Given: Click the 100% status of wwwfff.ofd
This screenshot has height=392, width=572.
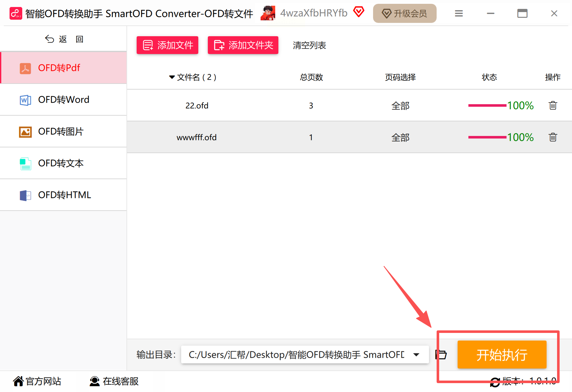Looking at the screenshot, I should [520, 137].
